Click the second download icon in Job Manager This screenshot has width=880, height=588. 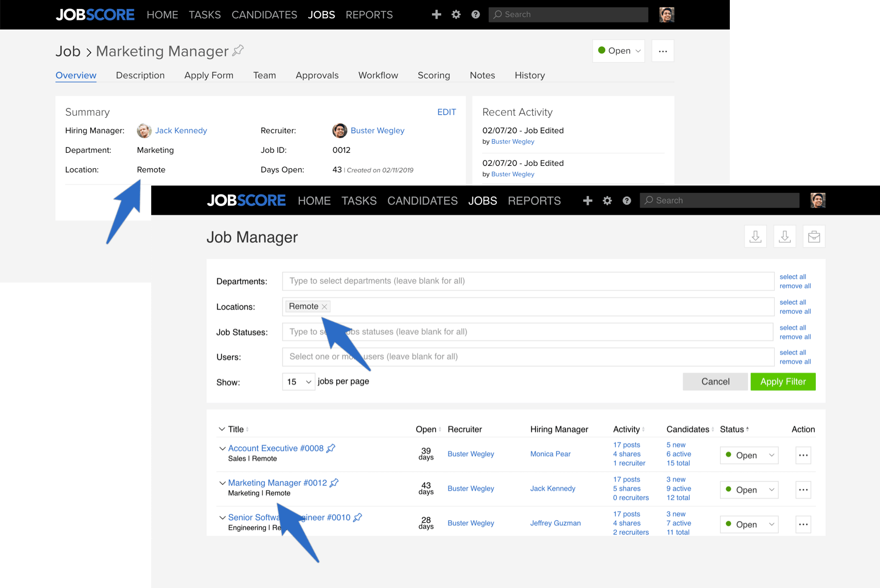click(785, 237)
